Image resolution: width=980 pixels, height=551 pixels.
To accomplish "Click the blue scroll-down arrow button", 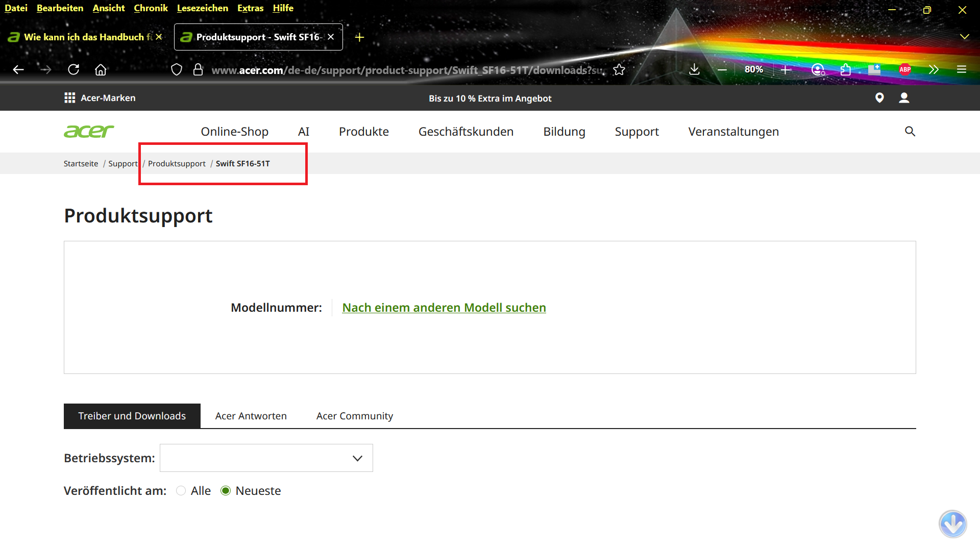I will (x=953, y=524).
